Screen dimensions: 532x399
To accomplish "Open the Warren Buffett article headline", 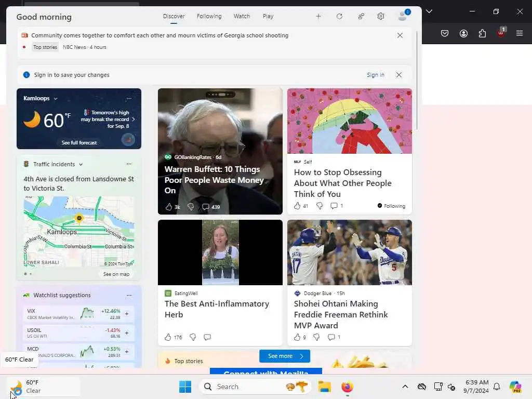I will (x=214, y=180).
